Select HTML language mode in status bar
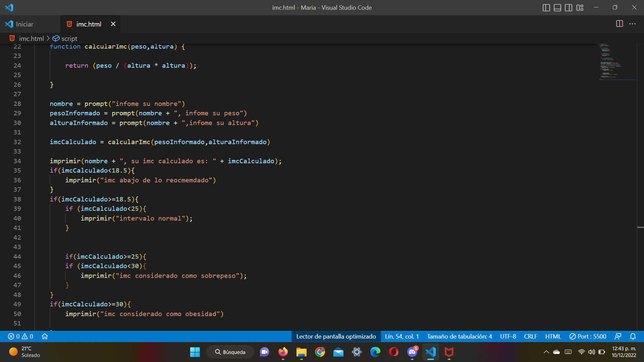Image resolution: width=644 pixels, height=362 pixels. [553, 336]
